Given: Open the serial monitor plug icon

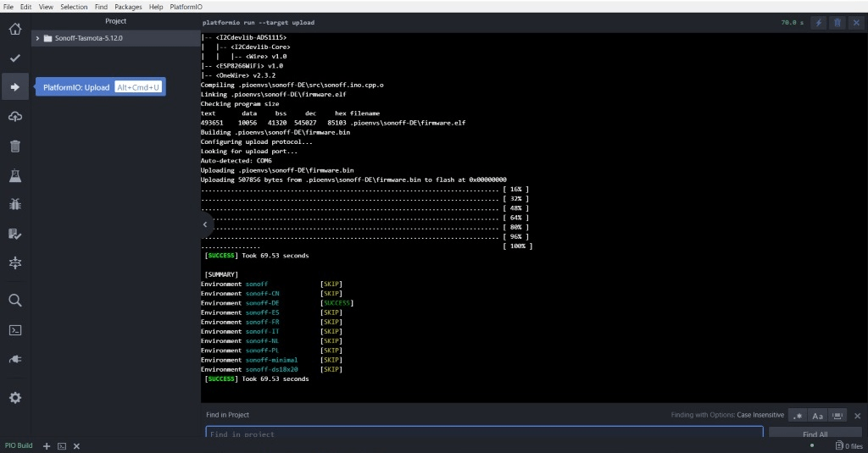Looking at the screenshot, I should 14,359.
